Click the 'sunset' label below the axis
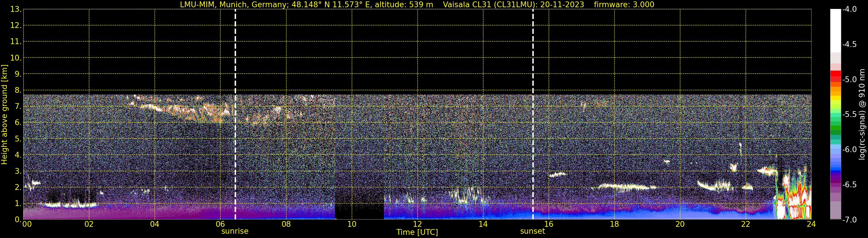 (x=532, y=231)
